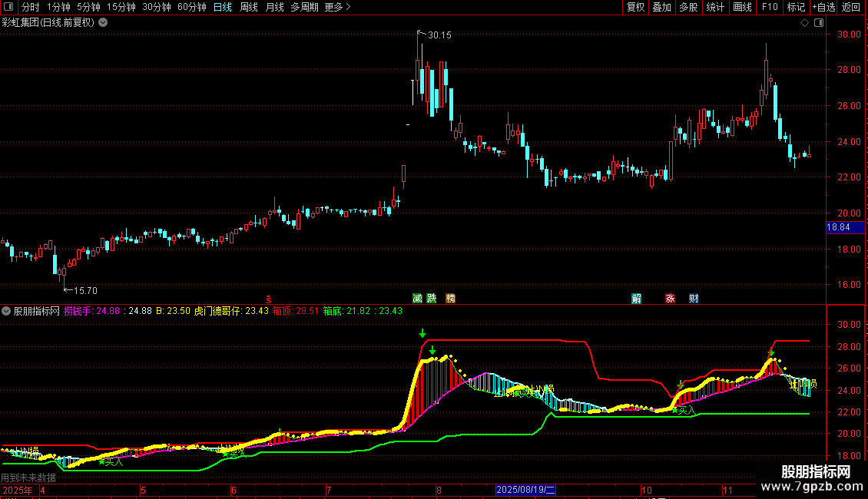Image resolution: width=868 pixels, height=499 pixels.
Task: Click the 虎门德哥仔: 23.43 value
Action: (231, 311)
